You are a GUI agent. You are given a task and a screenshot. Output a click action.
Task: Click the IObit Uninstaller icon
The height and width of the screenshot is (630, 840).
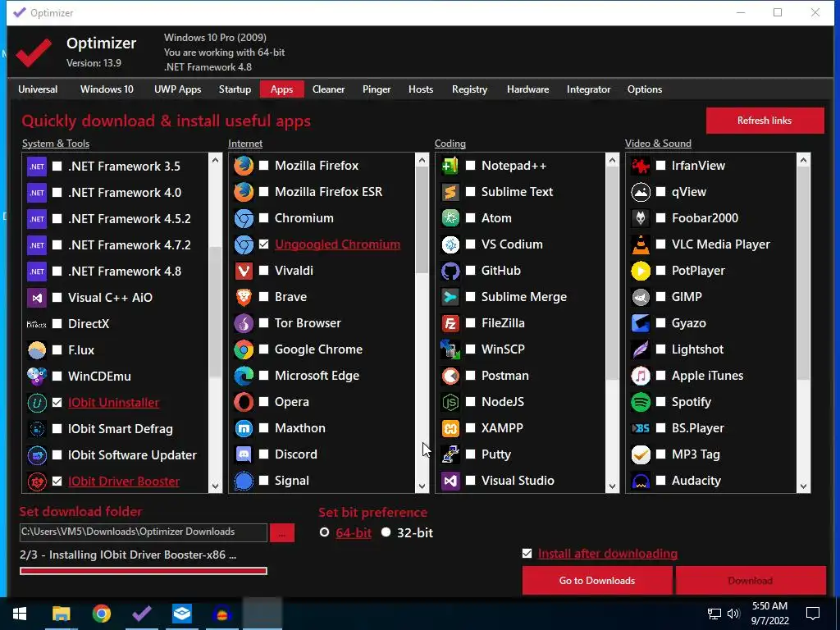tap(36, 402)
